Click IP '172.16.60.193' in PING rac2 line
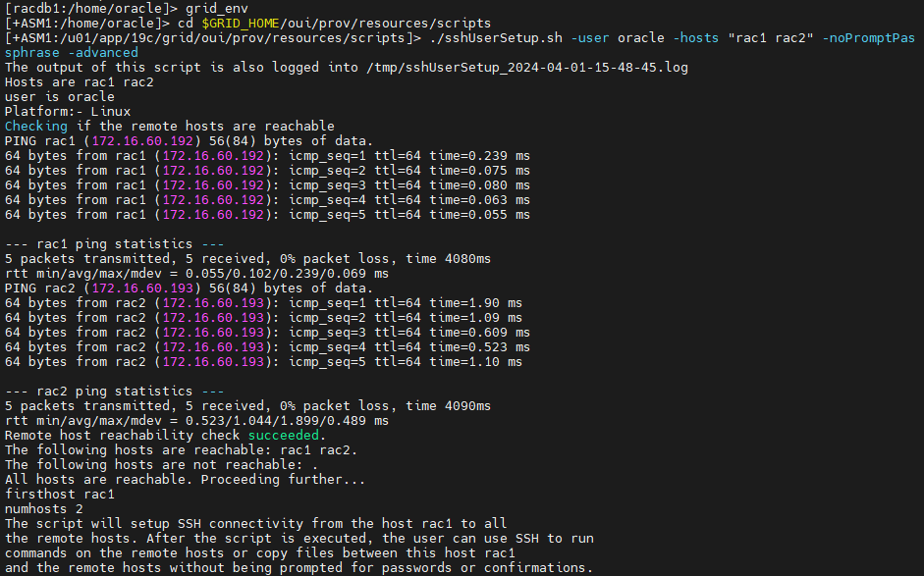 [x=142, y=288]
